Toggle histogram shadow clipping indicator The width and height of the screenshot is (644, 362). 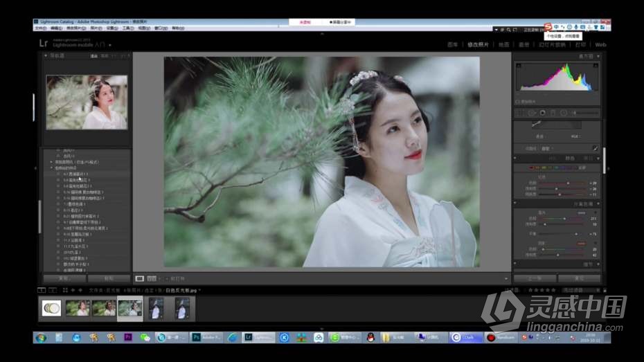pos(519,66)
